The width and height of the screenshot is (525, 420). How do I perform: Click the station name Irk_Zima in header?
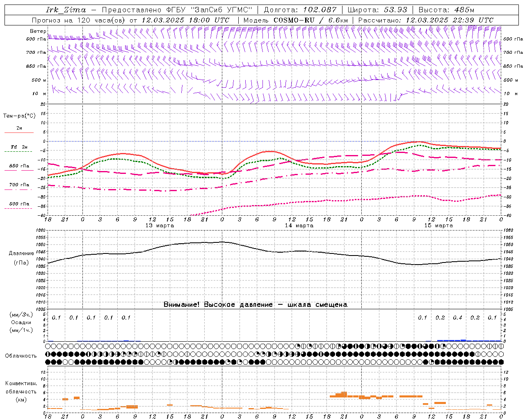66,10
